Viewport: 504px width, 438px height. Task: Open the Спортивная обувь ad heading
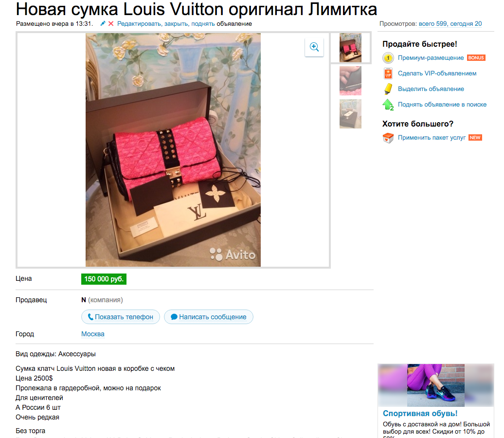[420, 413]
